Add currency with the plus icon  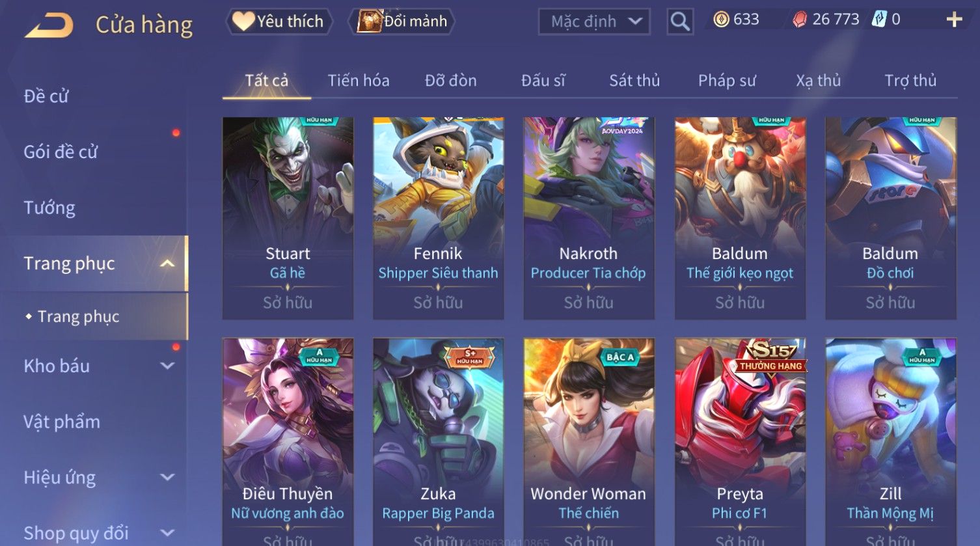pyautogui.click(x=954, y=20)
